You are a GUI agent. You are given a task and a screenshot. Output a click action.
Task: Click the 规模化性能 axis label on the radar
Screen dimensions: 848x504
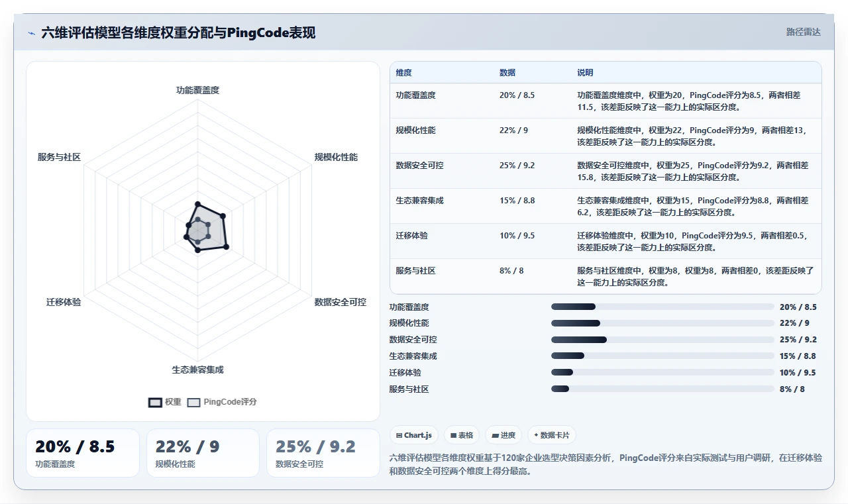(336, 157)
